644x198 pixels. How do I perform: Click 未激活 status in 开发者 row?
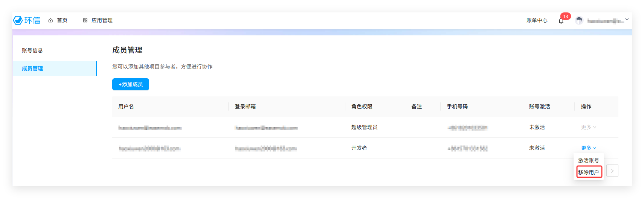(537, 148)
